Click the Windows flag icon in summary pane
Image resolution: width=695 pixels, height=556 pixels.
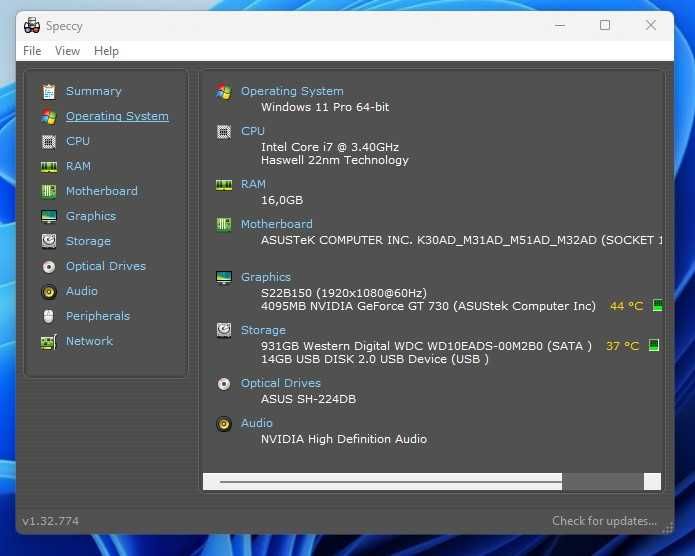[x=224, y=92]
